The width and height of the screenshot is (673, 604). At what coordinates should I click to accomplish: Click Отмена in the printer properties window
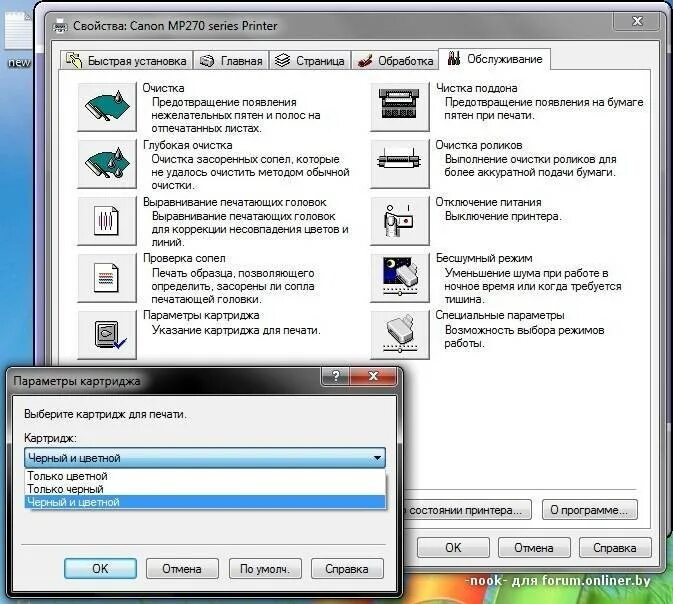534,548
